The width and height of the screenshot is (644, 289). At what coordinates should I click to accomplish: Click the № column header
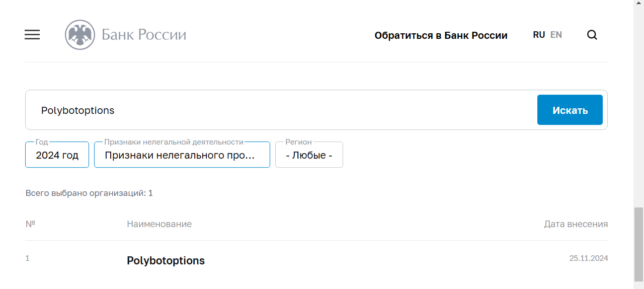click(30, 224)
